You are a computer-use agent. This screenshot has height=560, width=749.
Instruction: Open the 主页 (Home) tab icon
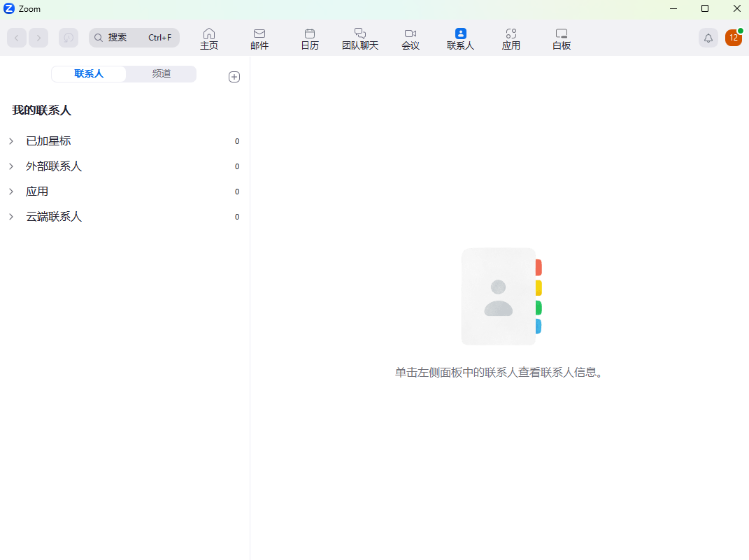[208, 38]
